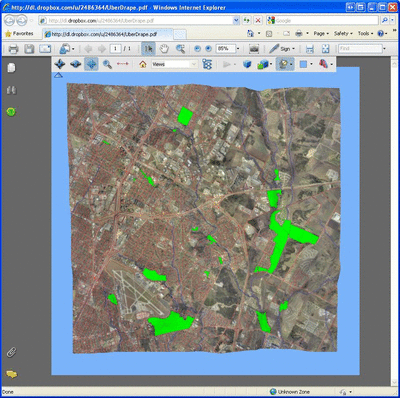Open the Safety menu

coord(343,34)
